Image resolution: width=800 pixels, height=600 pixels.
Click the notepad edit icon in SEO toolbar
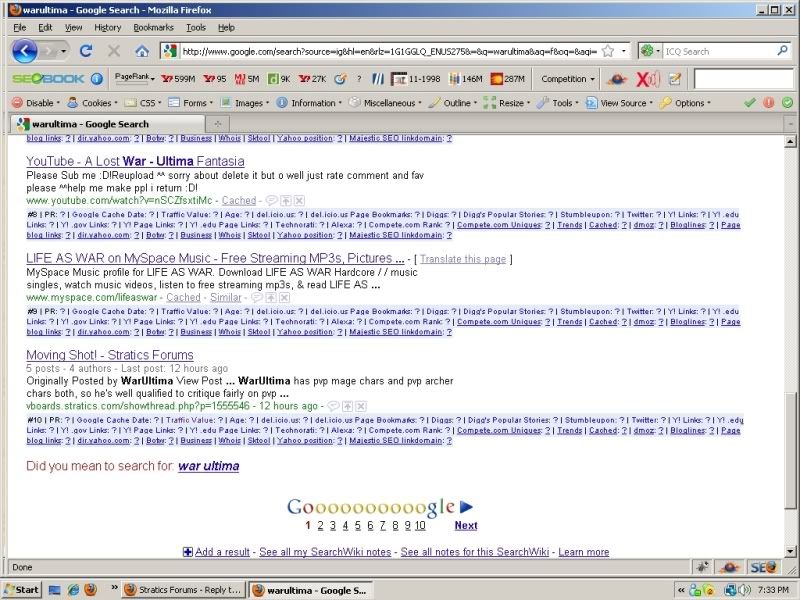click(x=675, y=79)
